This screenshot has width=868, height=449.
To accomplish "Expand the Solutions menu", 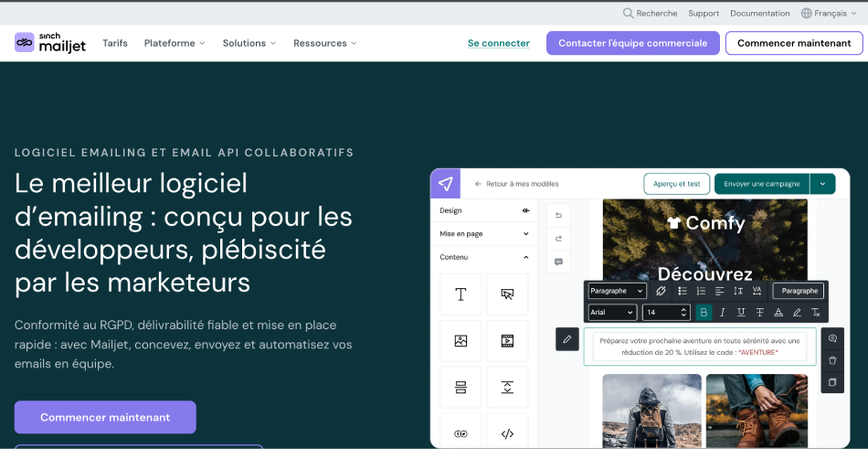I will (249, 43).
